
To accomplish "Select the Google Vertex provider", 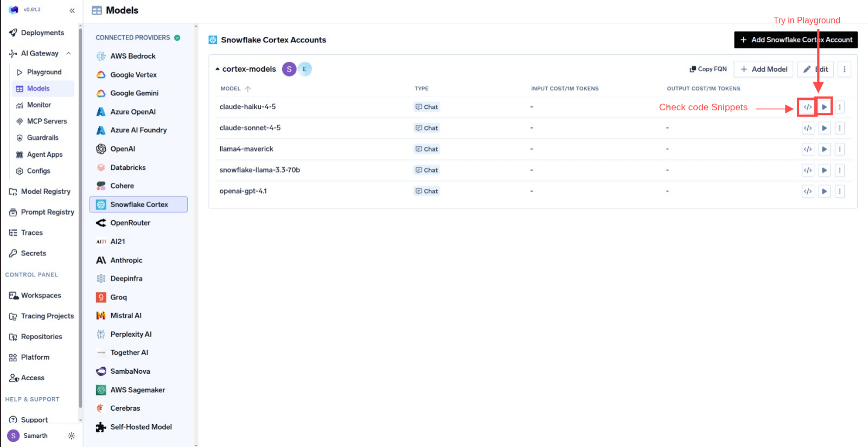I will coord(138,75).
